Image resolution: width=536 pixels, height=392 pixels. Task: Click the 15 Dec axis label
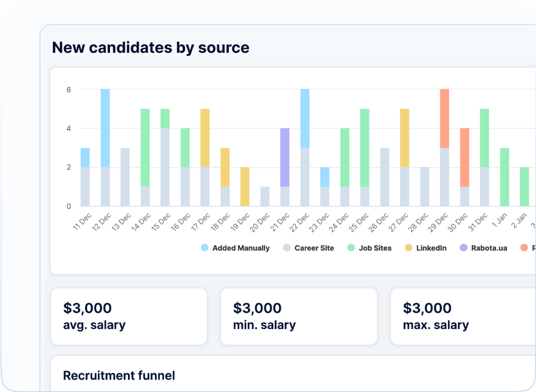[x=161, y=222]
